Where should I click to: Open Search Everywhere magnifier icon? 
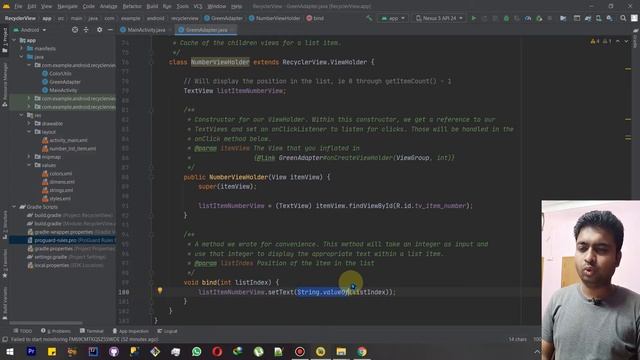coord(623,18)
